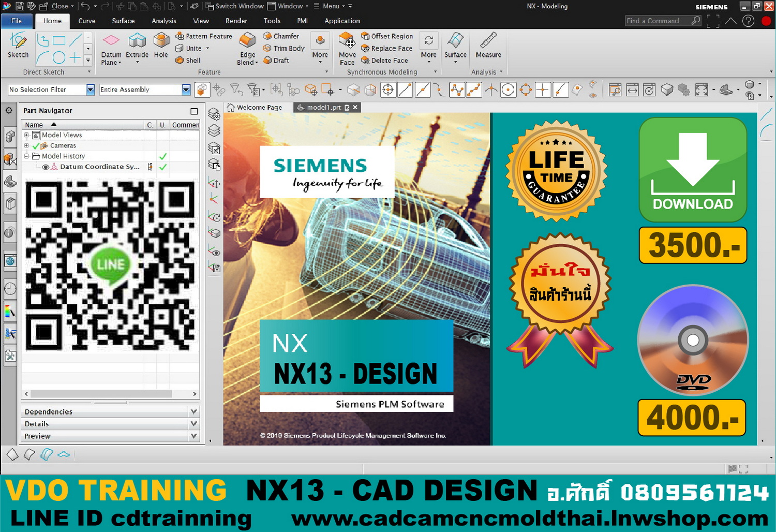Open the Entire Assembly scope dropdown
This screenshot has width=776, height=532.
click(186, 90)
